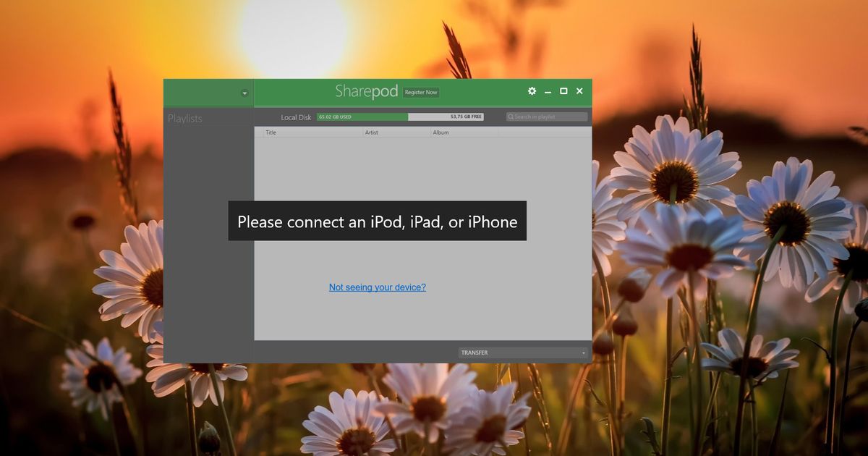Sort tracks by the Album column
868x456 pixels.
(441, 132)
